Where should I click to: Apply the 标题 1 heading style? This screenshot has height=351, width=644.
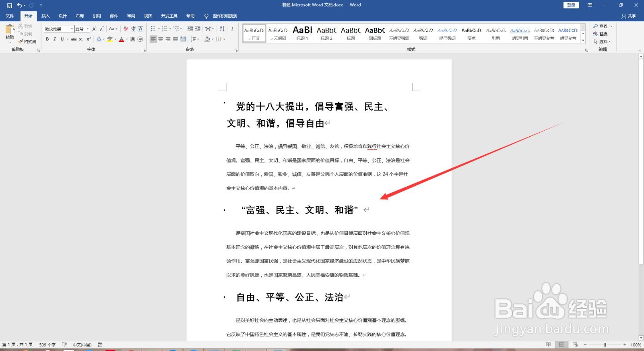click(x=302, y=33)
